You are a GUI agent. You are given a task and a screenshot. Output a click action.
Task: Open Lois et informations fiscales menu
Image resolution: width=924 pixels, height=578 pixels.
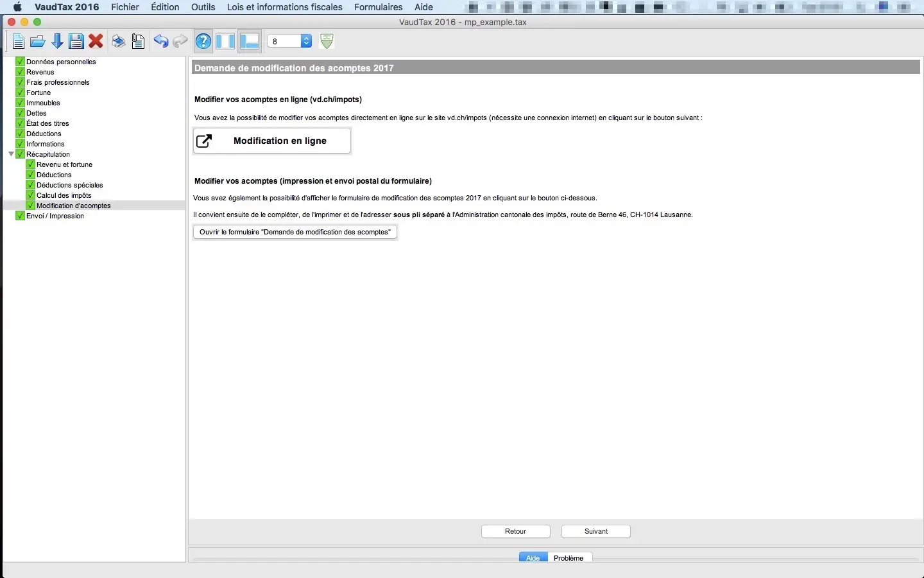coord(285,7)
